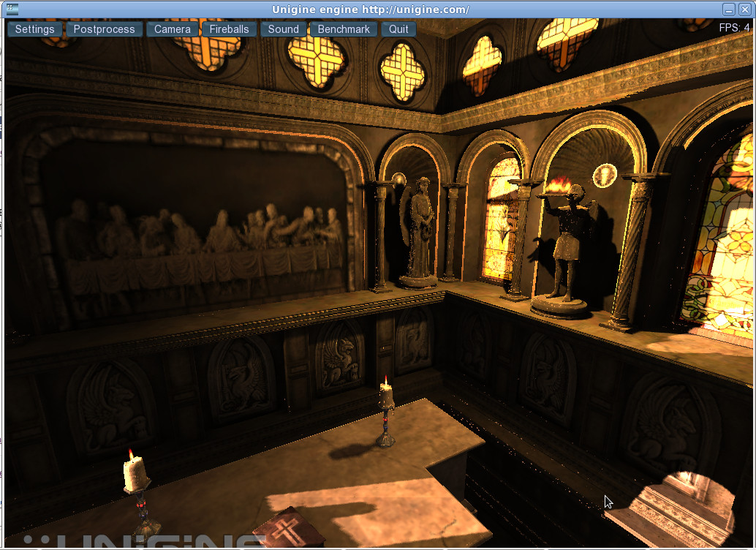The image size is (756, 550).
Task: Select the red book with cross
Action: 289,529
